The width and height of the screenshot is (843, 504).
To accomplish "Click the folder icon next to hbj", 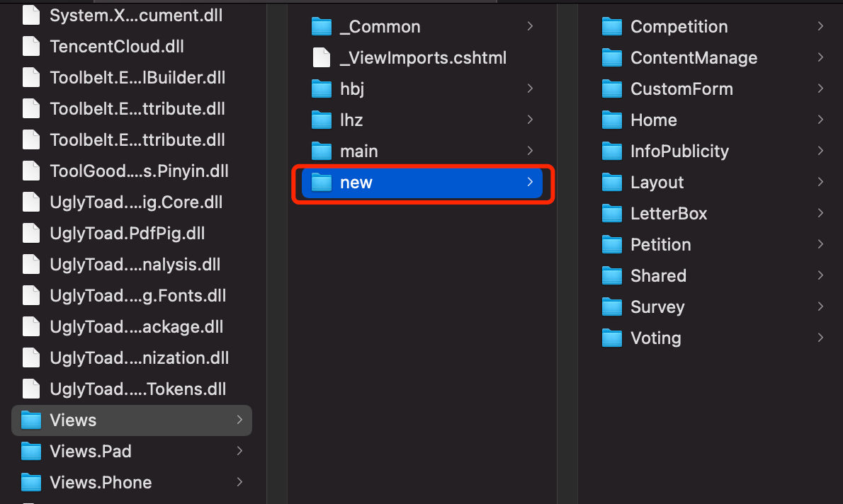I will 322,89.
